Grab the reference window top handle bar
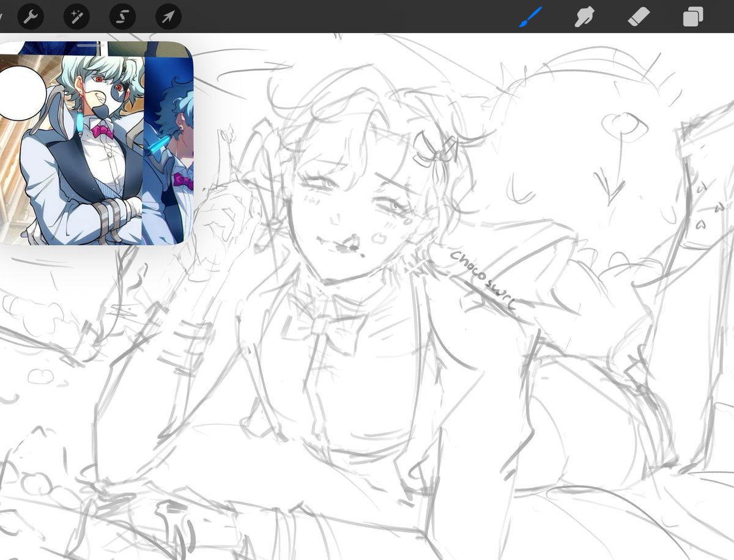This screenshot has width=734, height=560. [89, 45]
